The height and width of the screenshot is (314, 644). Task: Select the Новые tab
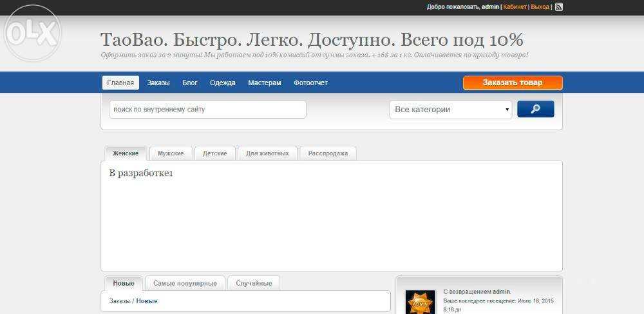[x=124, y=283]
